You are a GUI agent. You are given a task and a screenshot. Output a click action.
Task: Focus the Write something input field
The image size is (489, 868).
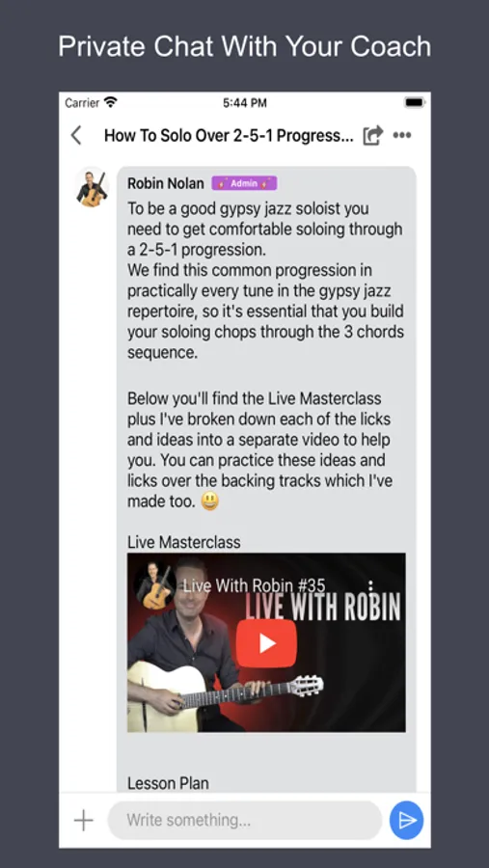tap(245, 820)
